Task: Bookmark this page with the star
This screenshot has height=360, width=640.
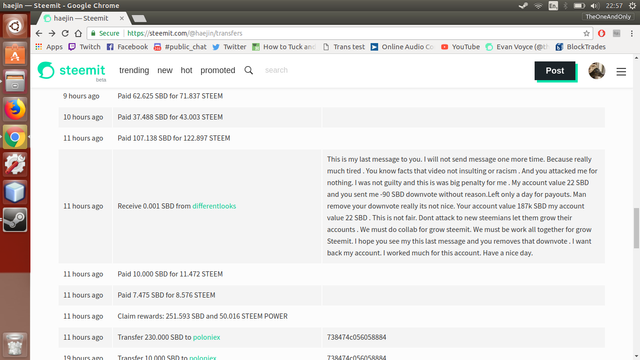Action: point(587,33)
